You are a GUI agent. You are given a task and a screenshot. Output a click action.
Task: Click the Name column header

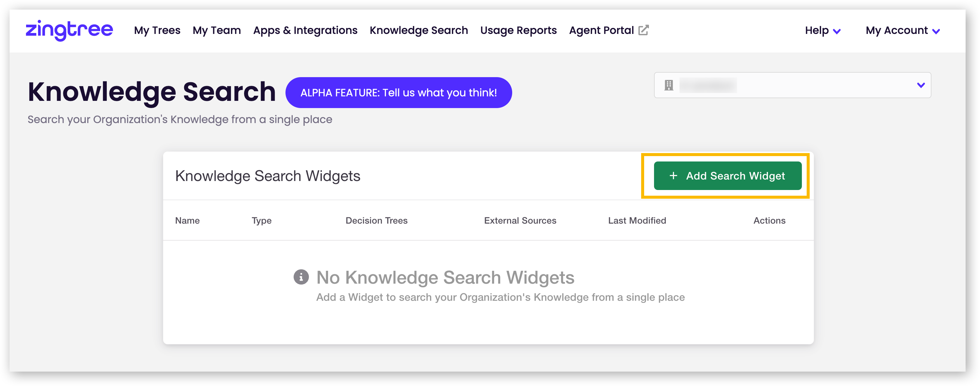tap(187, 220)
